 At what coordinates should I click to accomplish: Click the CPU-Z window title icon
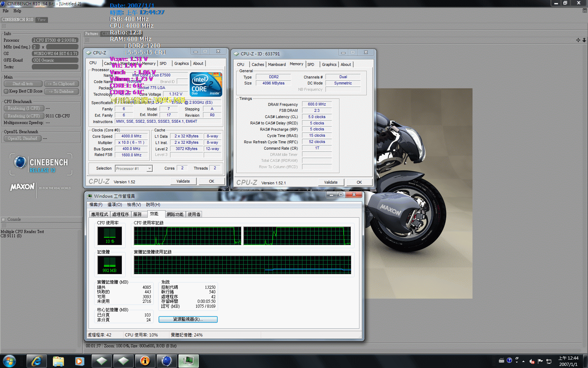[89, 53]
